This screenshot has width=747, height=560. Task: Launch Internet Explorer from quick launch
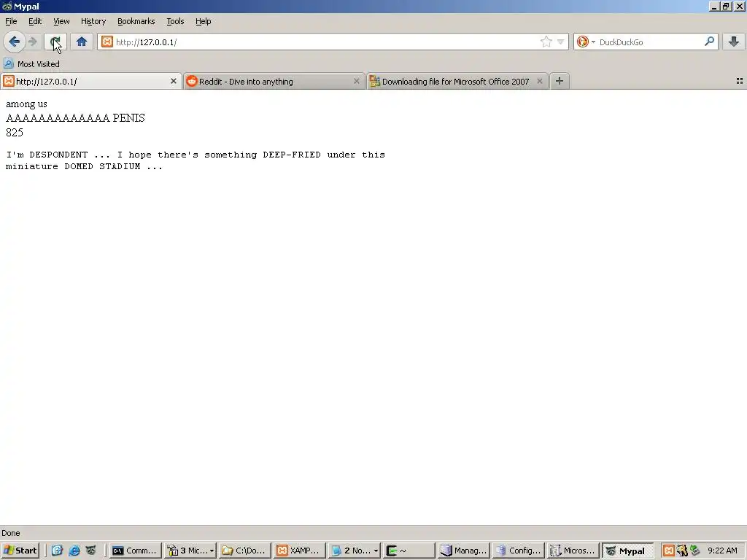tap(74, 551)
